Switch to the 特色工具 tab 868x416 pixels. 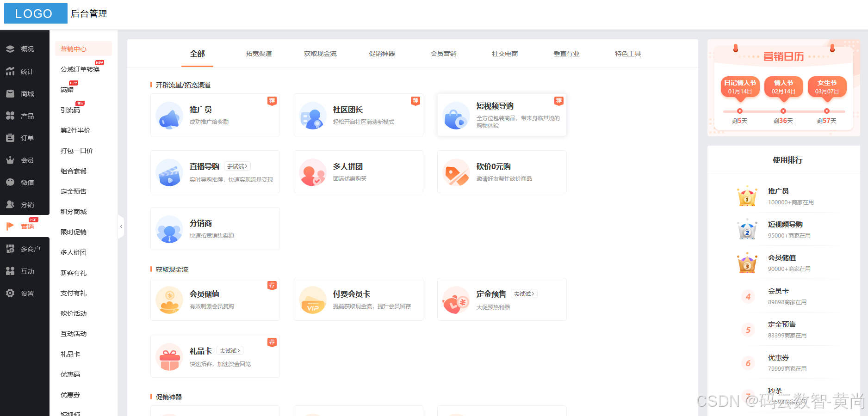(x=628, y=54)
